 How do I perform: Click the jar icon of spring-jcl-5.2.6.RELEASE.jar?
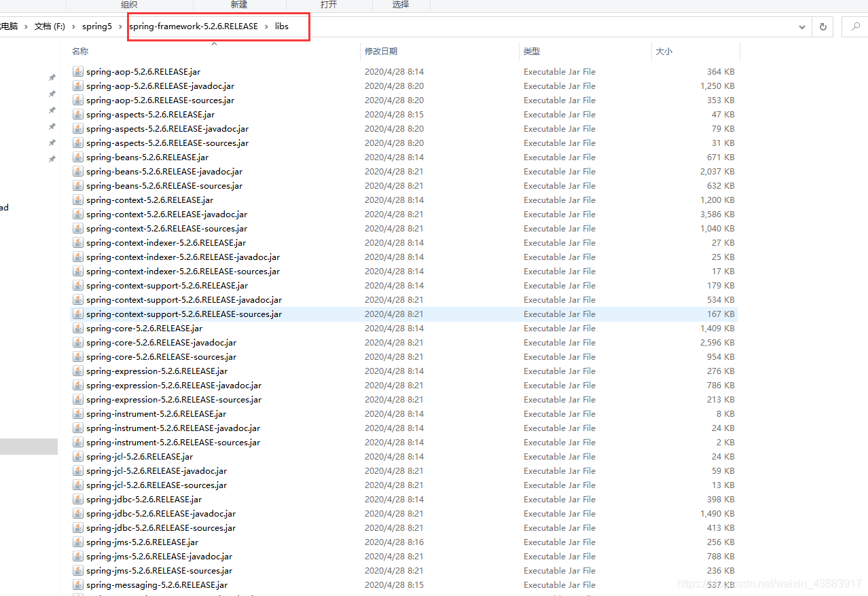(x=77, y=456)
